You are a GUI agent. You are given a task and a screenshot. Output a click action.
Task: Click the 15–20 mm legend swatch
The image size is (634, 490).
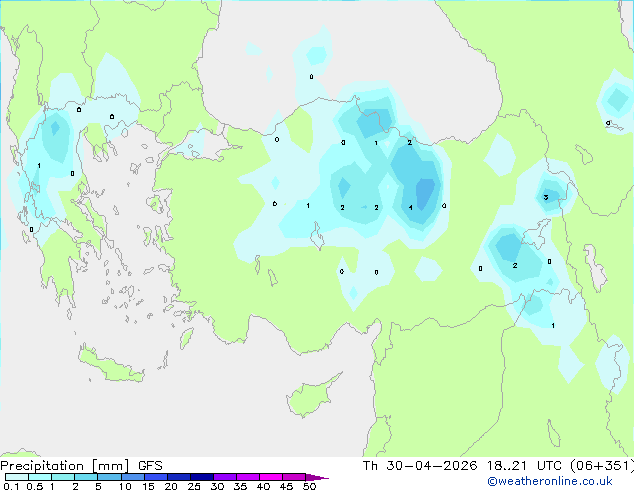156,477
